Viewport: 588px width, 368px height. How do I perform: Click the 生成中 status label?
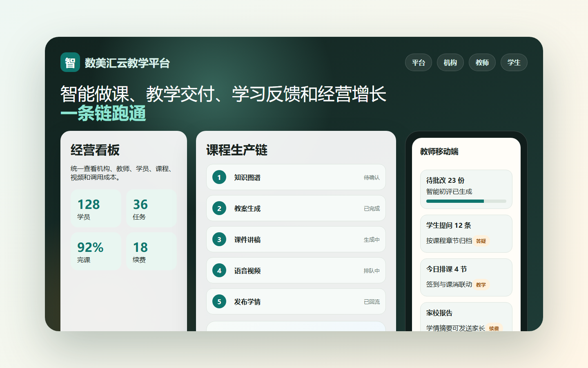pos(372,240)
